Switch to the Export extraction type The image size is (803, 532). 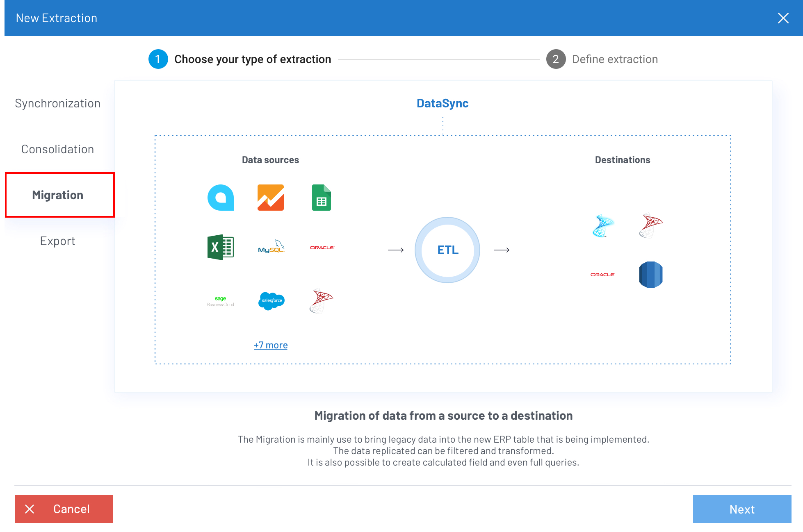coord(58,241)
